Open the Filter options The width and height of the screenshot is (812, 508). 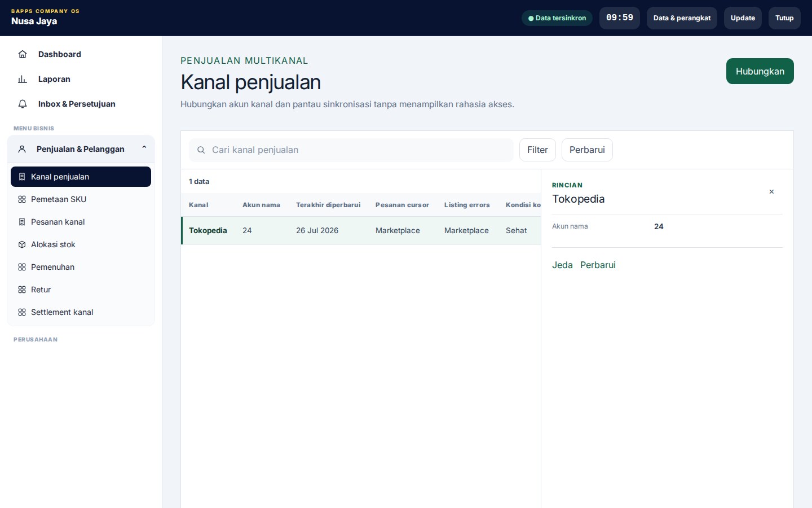(x=537, y=150)
